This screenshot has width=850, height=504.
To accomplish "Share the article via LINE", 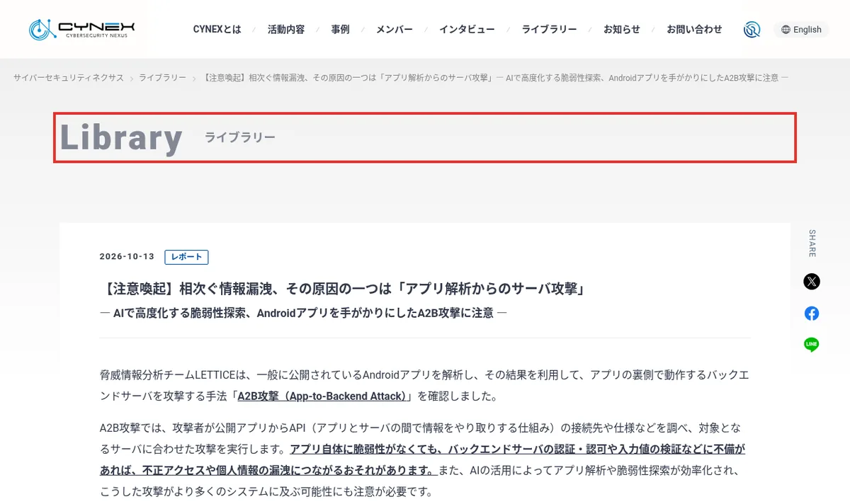I will click(x=812, y=345).
